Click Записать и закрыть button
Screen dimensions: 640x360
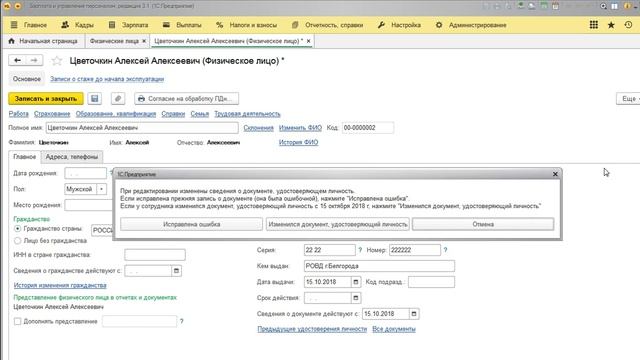(46, 98)
